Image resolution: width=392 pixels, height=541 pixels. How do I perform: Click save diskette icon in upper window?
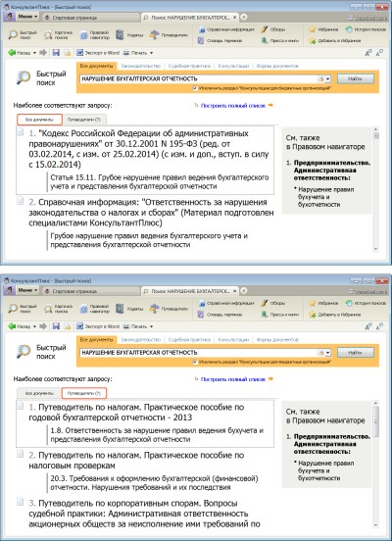pos(56,53)
